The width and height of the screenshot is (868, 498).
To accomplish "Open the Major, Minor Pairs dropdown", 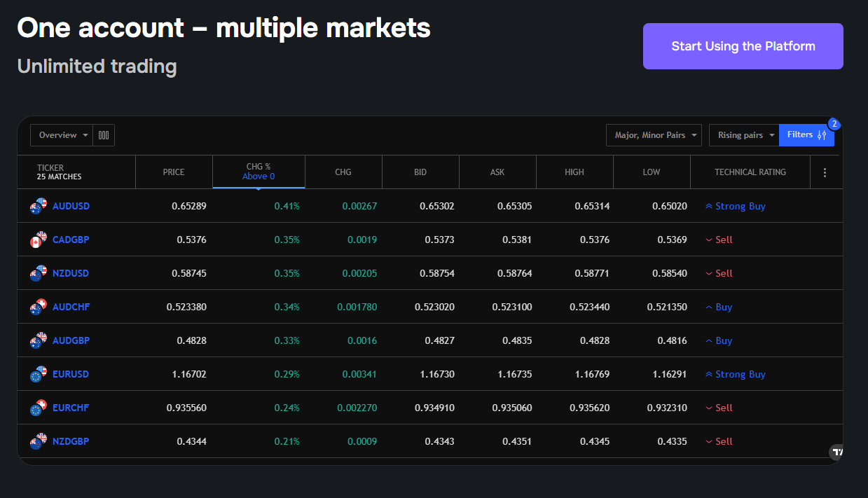I will pyautogui.click(x=654, y=135).
